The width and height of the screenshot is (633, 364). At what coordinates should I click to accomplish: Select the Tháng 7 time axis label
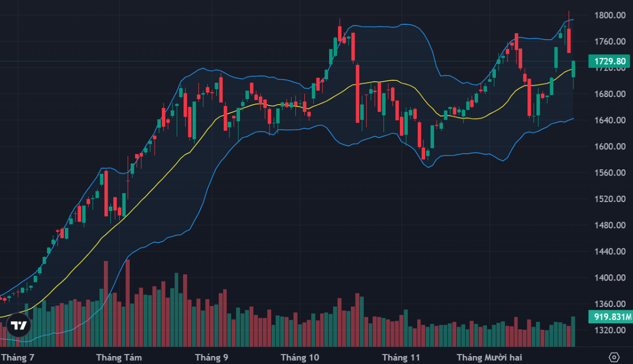[x=19, y=357]
